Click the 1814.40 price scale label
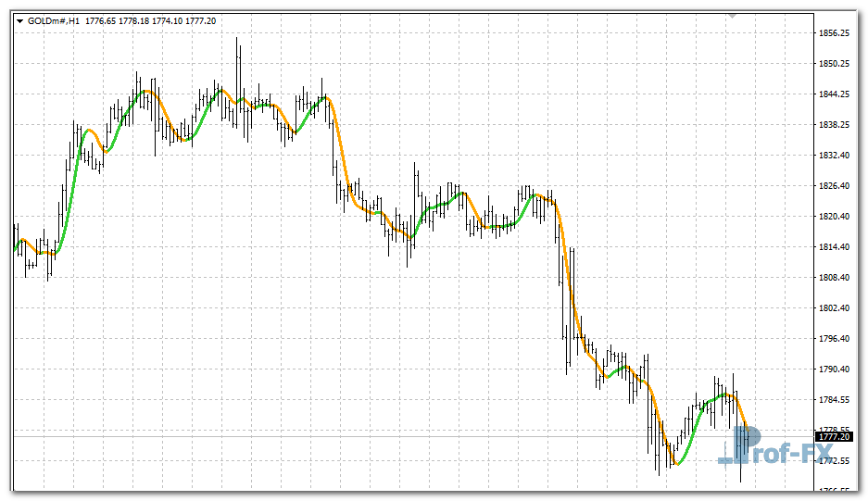868x501 pixels. pyautogui.click(x=835, y=247)
